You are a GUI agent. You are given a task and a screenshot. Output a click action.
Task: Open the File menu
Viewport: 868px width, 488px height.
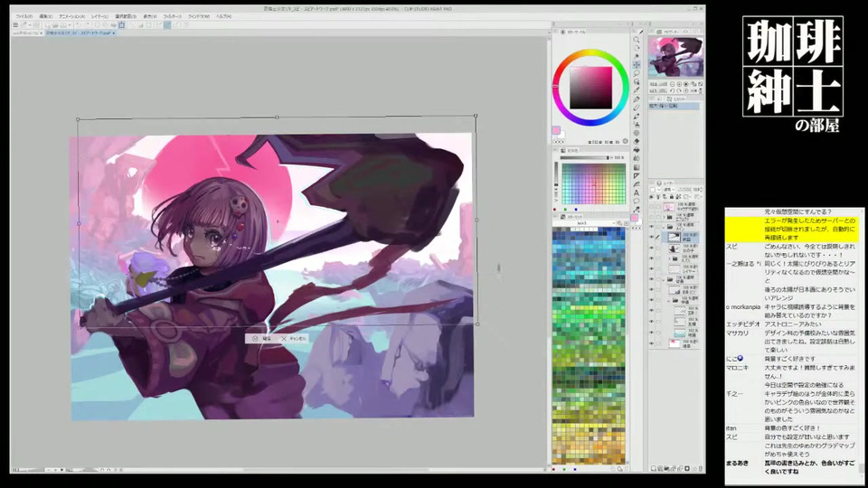click(x=24, y=16)
